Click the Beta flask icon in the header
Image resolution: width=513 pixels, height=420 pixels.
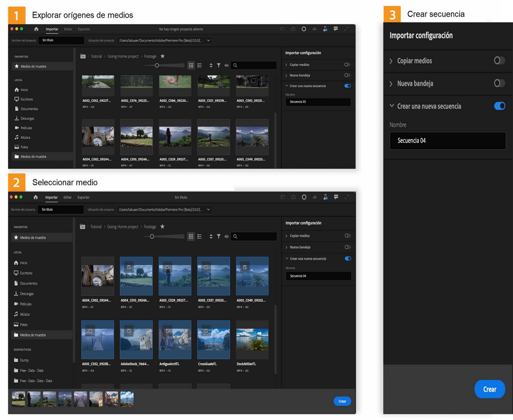pos(325,29)
